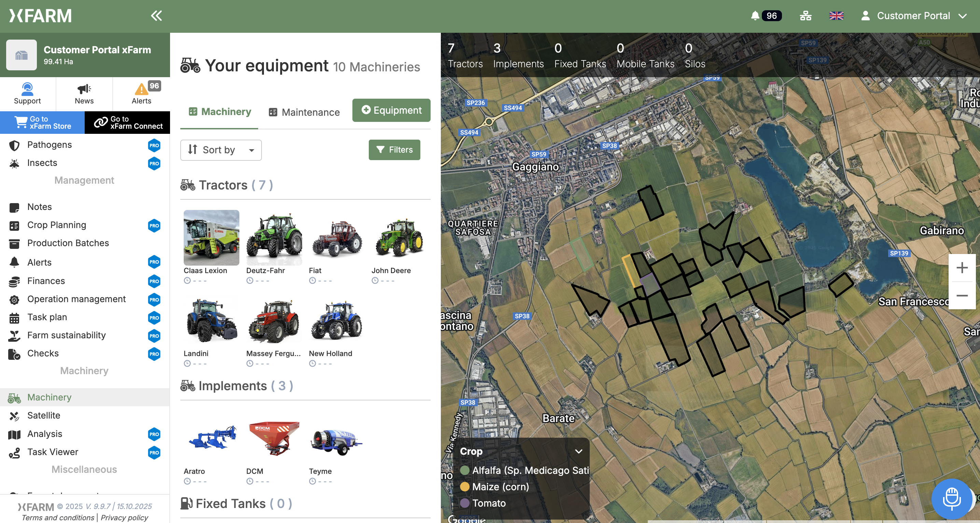Click the Maize (corn) orange legend swatch
The image size is (980, 523).
464,487
